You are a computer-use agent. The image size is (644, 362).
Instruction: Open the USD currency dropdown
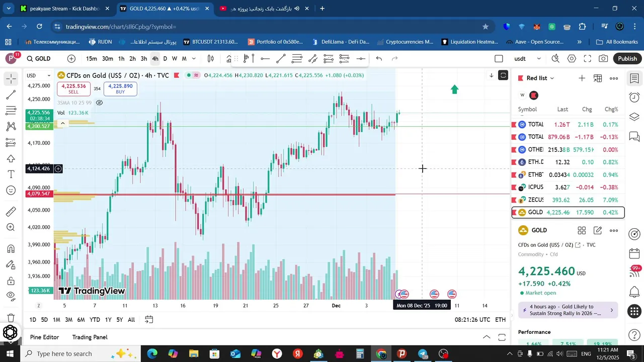click(39, 75)
